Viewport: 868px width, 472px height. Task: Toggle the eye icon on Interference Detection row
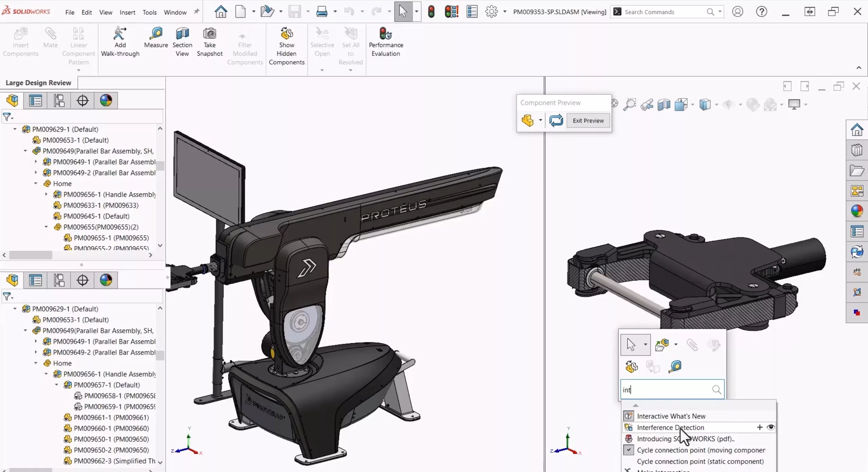(771, 427)
